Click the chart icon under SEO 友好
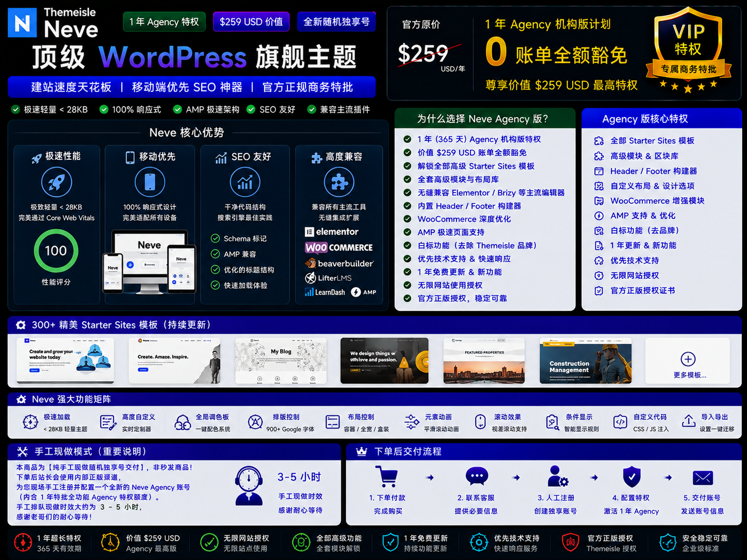This screenshot has width=747, height=560. [245, 182]
